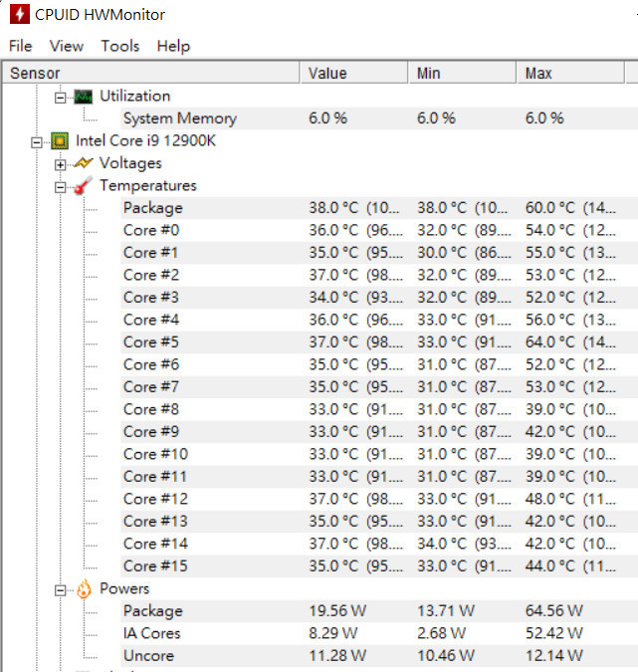Click the Utilization graph icon
This screenshot has height=672, width=638.
[x=84, y=97]
